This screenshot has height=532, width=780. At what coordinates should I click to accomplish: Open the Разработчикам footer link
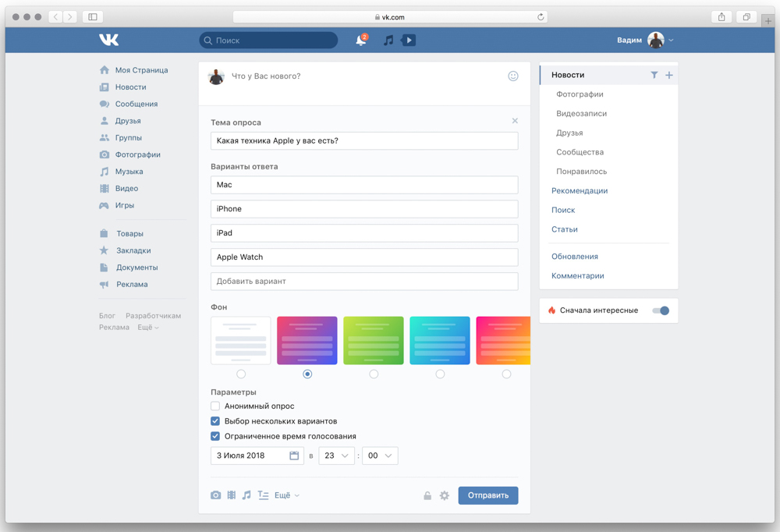pos(153,315)
